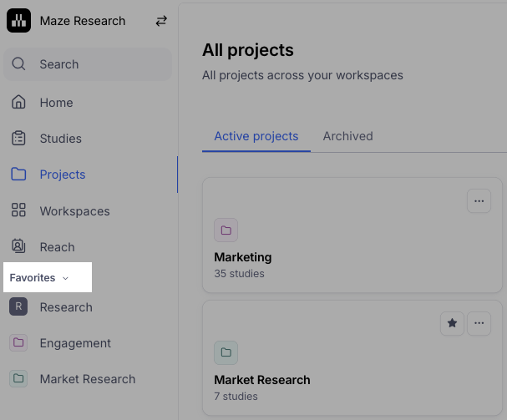Viewport: 507px width, 420px height.
Task: Click into the Search field
Action: click(x=88, y=64)
